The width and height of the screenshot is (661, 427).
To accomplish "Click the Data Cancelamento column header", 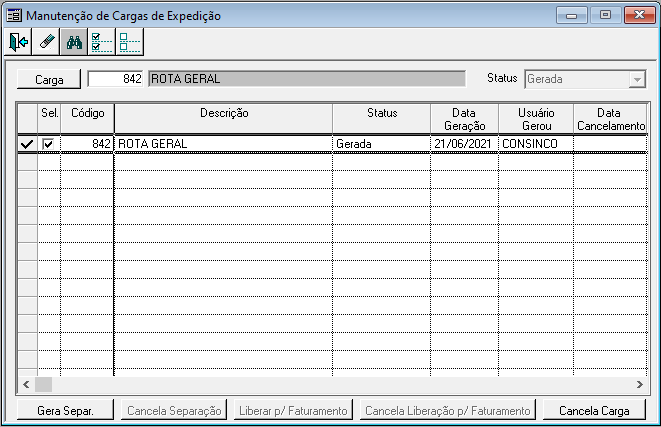I will click(610, 119).
